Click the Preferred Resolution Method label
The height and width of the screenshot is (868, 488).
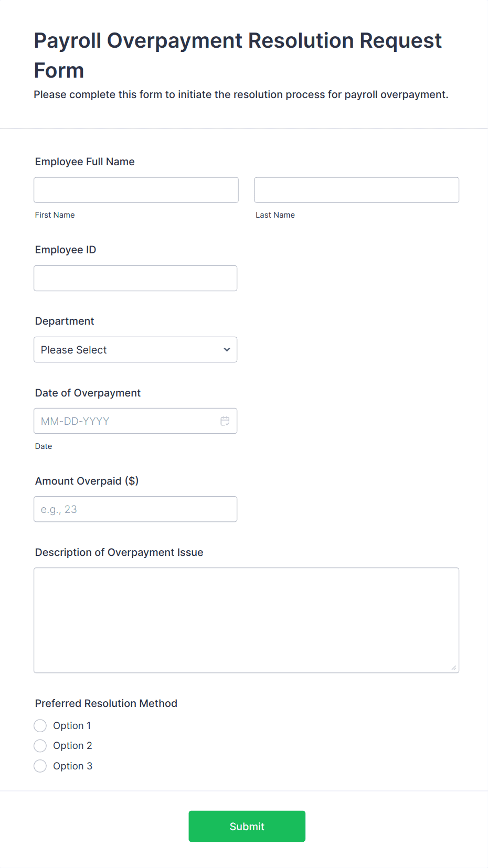click(x=106, y=703)
